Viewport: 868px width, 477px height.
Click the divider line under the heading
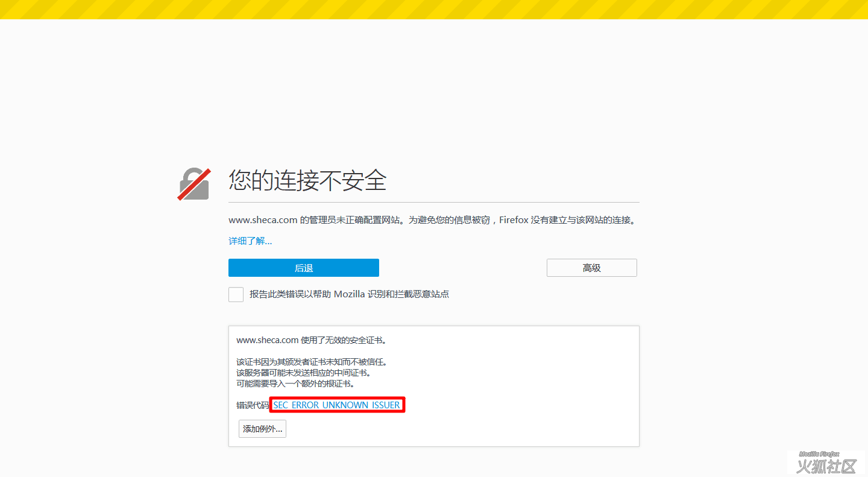click(x=434, y=202)
